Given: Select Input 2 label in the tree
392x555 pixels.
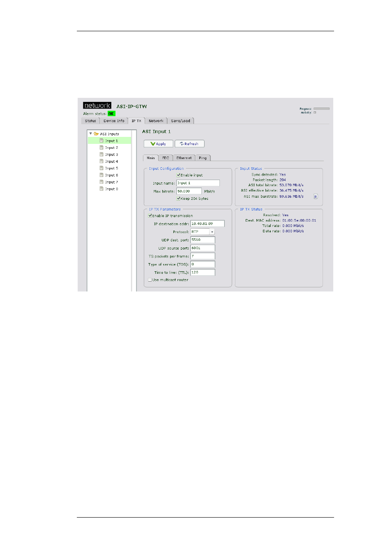Looking at the screenshot, I should tap(111, 148).
